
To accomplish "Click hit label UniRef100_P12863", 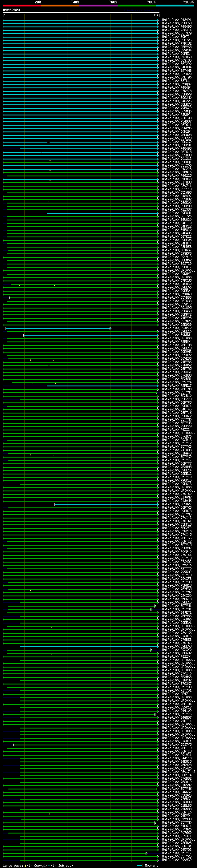I will point(177,57).
